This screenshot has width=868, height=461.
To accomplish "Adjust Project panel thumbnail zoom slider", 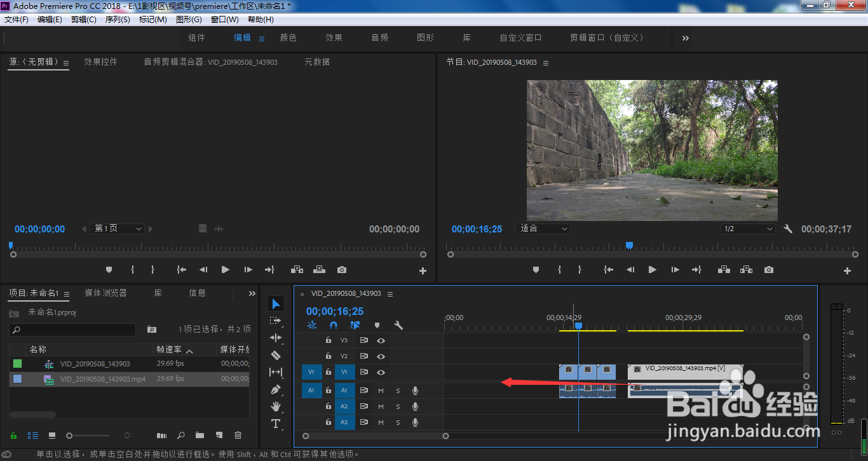I will click(x=69, y=436).
